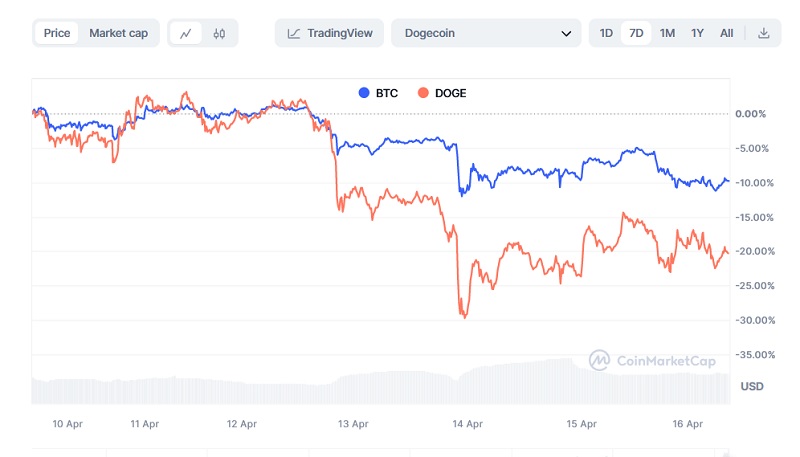Click the download chart icon
This screenshot has width=800, height=457.
tap(764, 33)
